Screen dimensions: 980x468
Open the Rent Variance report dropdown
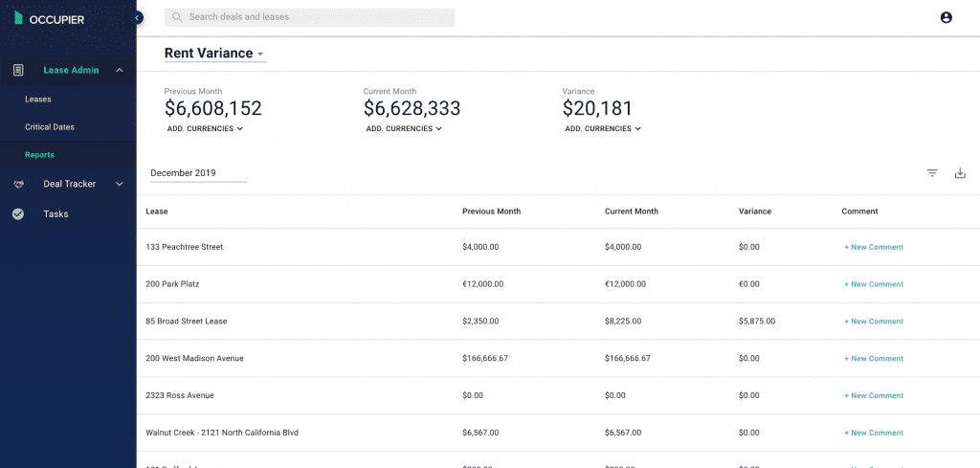coord(215,54)
